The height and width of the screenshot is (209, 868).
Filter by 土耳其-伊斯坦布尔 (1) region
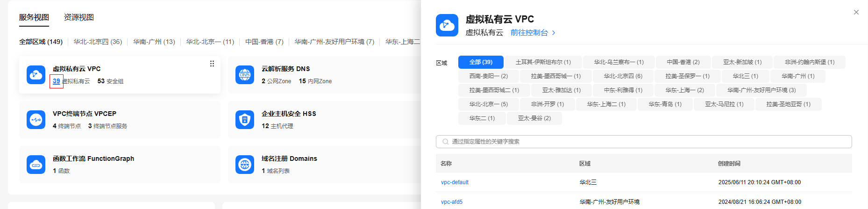(543, 62)
